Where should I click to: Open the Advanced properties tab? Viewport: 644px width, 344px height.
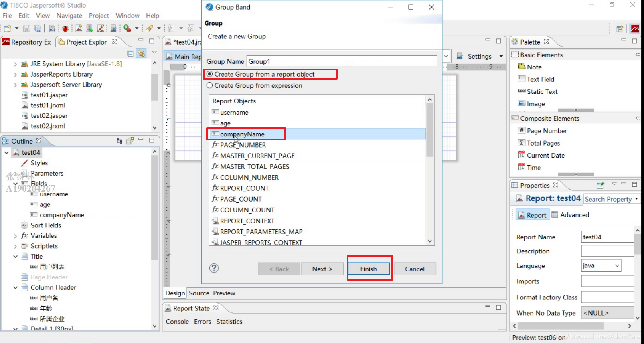click(571, 215)
